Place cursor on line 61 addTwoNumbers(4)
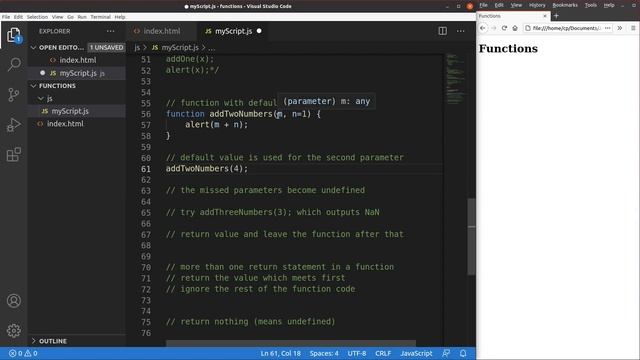This screenshot has width=640, height=360. coord(207,169)
